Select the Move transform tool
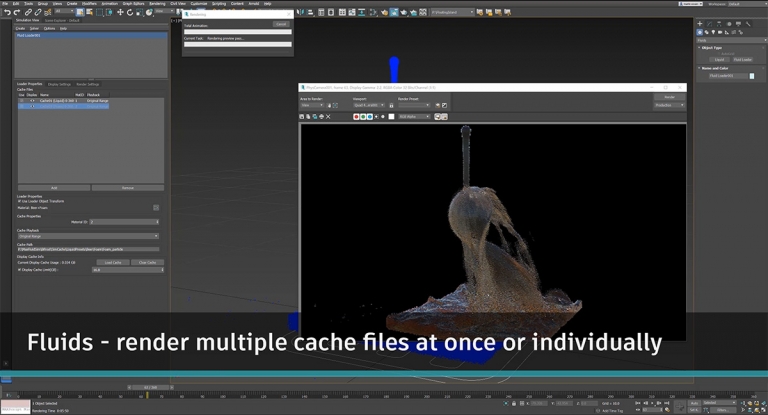 click(120, 13)
